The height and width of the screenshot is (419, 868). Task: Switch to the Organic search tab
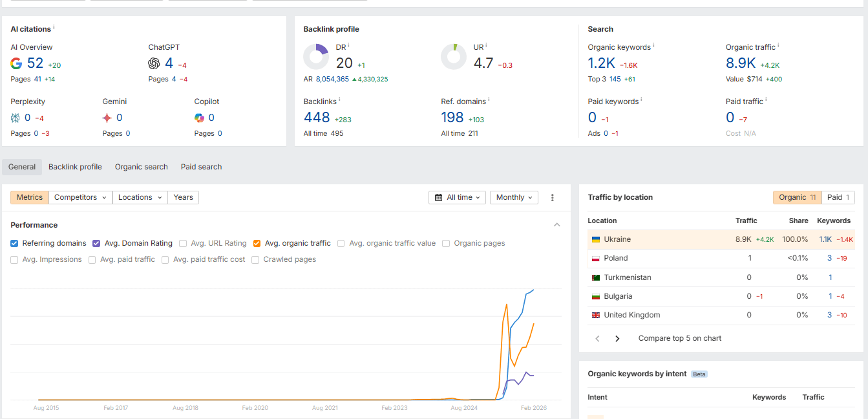click(x=142, y=167)
